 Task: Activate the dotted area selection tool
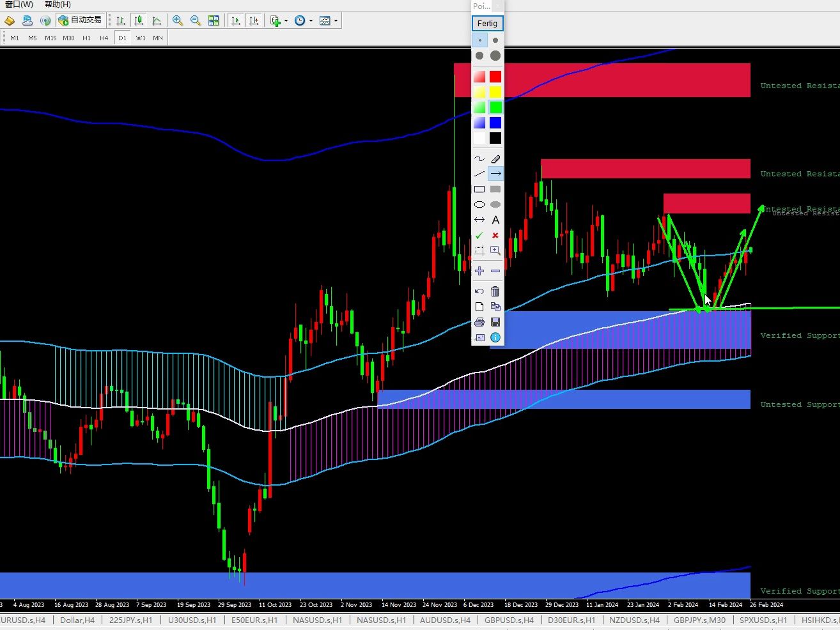coord(479,250)
